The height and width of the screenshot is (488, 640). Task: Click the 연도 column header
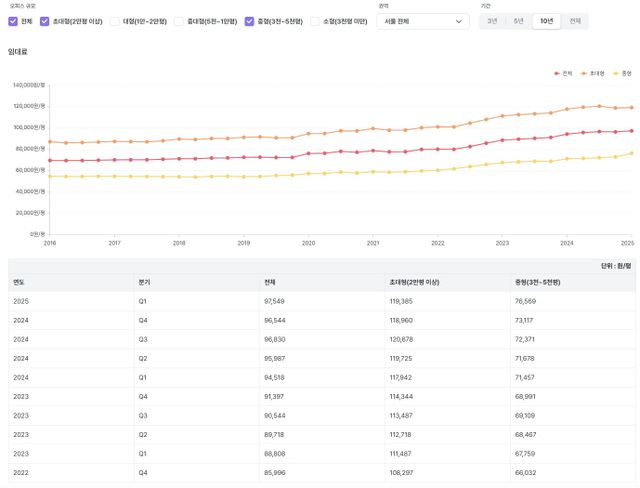pyautogui.click(x=19, y=282)
